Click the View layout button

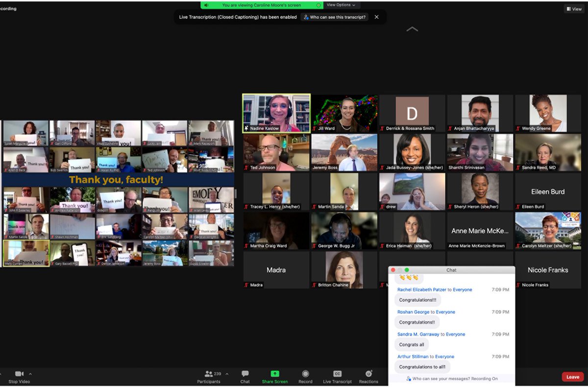pos(574,9)
